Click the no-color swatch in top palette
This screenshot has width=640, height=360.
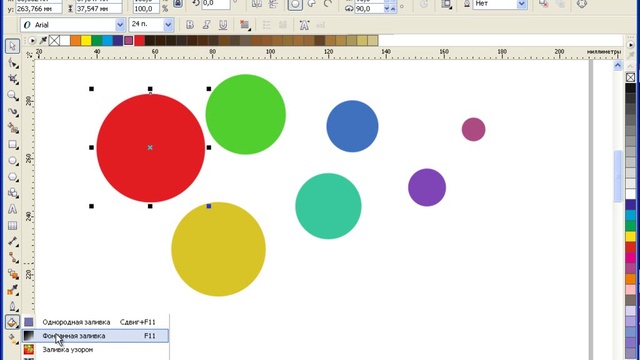click(x=54, y=40)
